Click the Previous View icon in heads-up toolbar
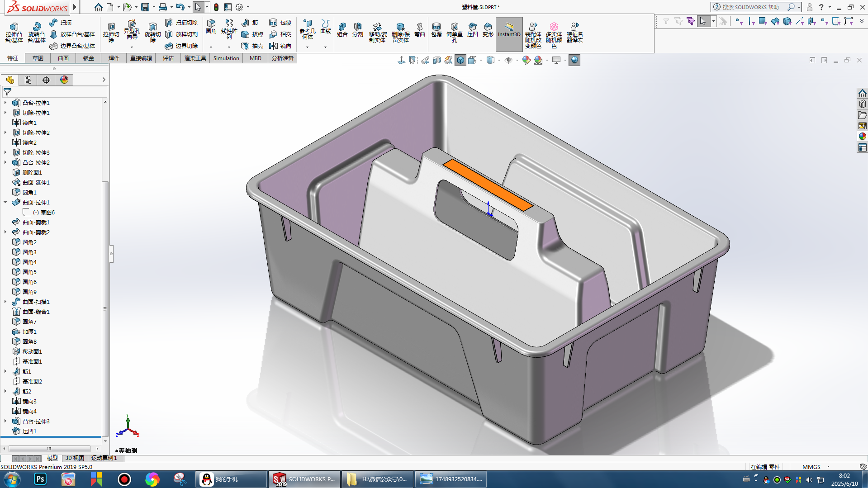This screenshot has height=488, width=868. pos(425,60)
